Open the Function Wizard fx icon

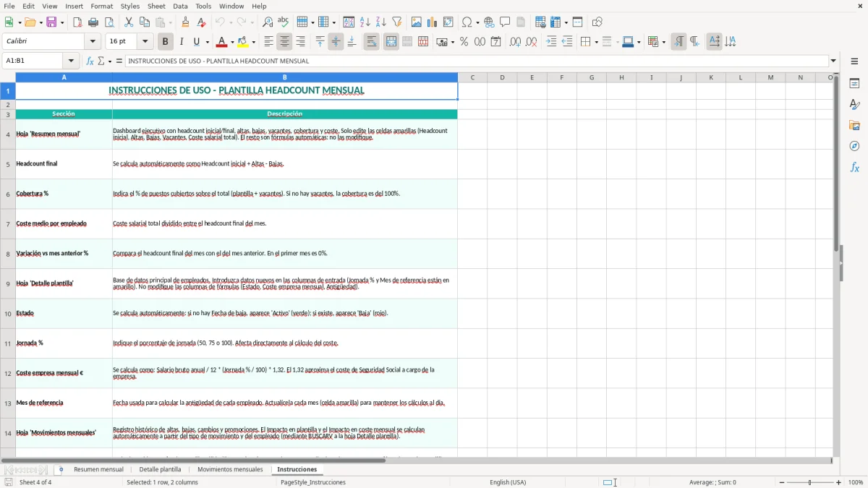tap(90, 61)
